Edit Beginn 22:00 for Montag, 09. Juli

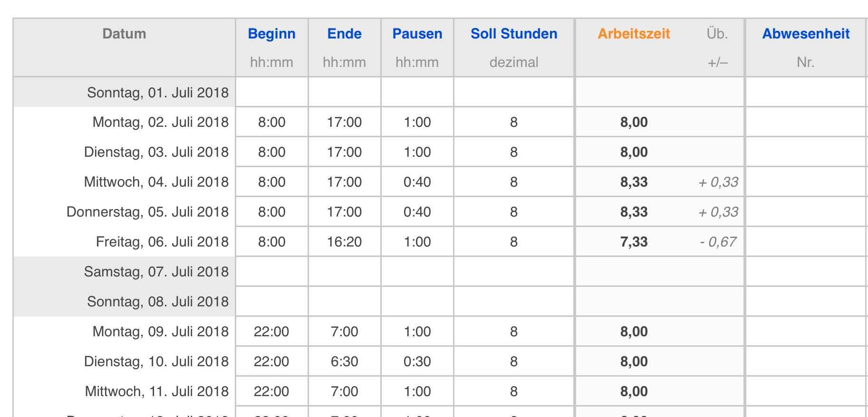click(271, 332)
